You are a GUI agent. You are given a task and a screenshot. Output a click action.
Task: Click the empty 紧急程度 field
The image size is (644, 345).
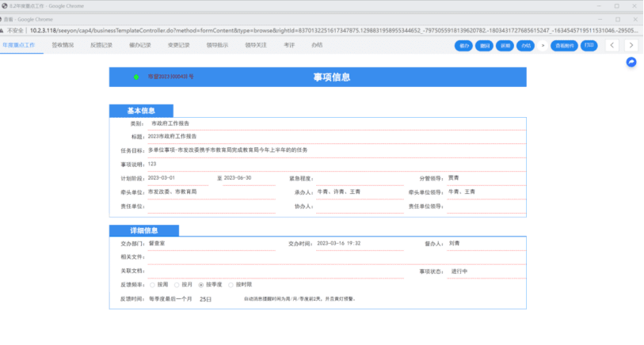coord(360,179)
